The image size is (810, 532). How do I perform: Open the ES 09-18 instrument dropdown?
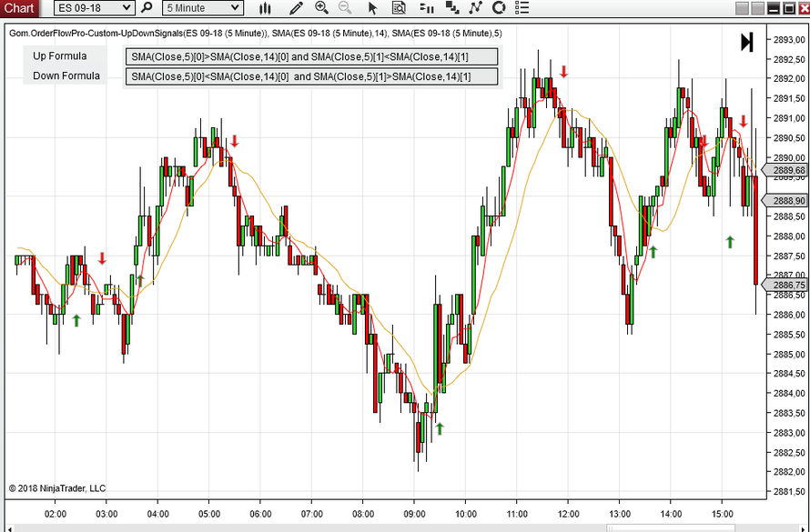(94, 8)
